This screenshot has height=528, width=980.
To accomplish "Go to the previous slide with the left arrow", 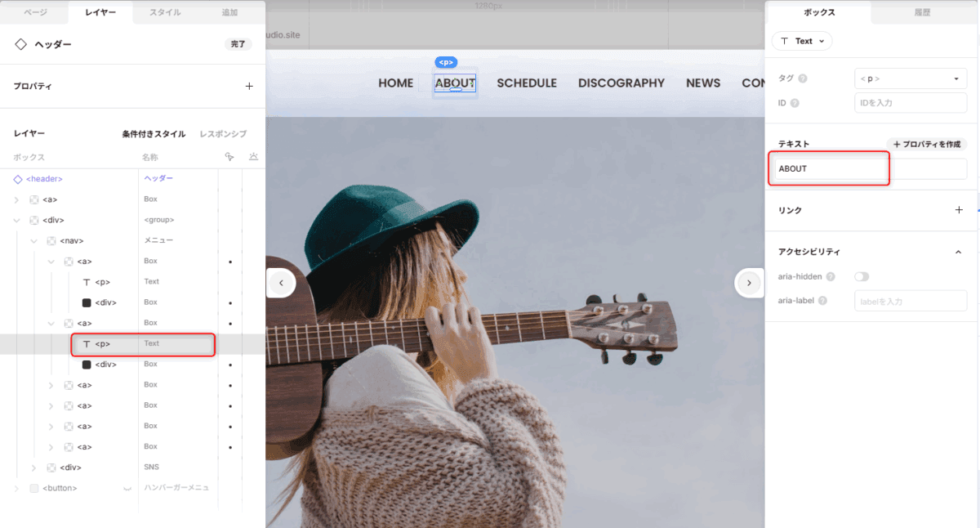I will point(281,283).
